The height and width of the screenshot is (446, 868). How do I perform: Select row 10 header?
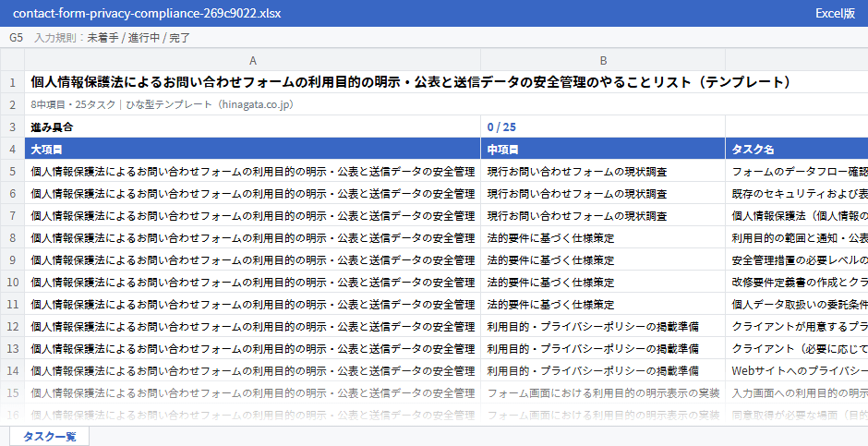click(x=12, y=282)
